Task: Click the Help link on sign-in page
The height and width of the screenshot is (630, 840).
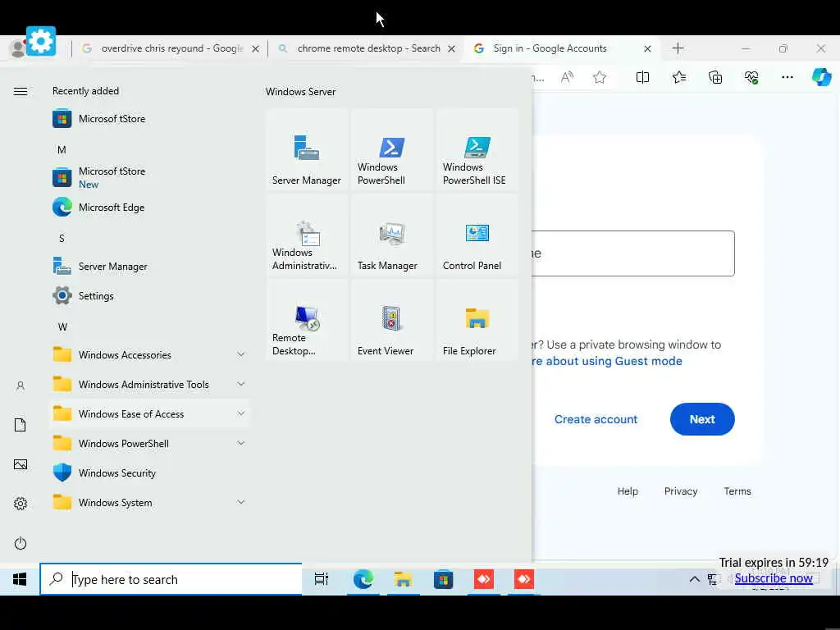Action: pos(628,491)
